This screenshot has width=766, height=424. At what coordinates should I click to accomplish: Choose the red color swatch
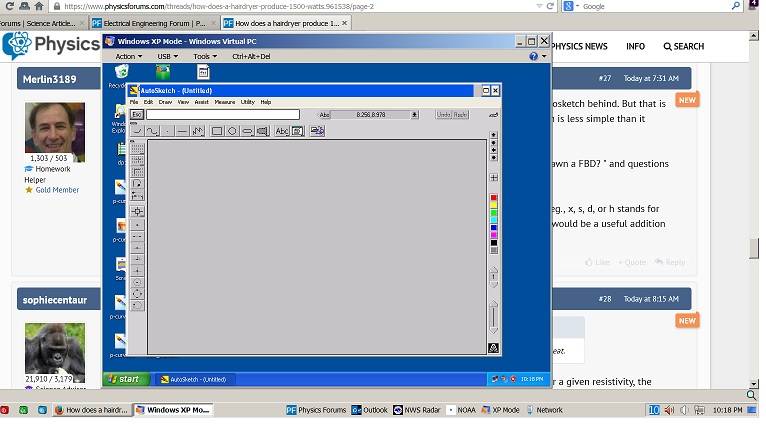(x=494, y=197)
